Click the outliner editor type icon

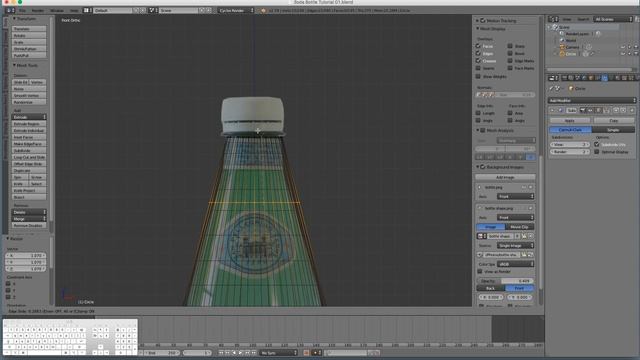coord(553,19)
